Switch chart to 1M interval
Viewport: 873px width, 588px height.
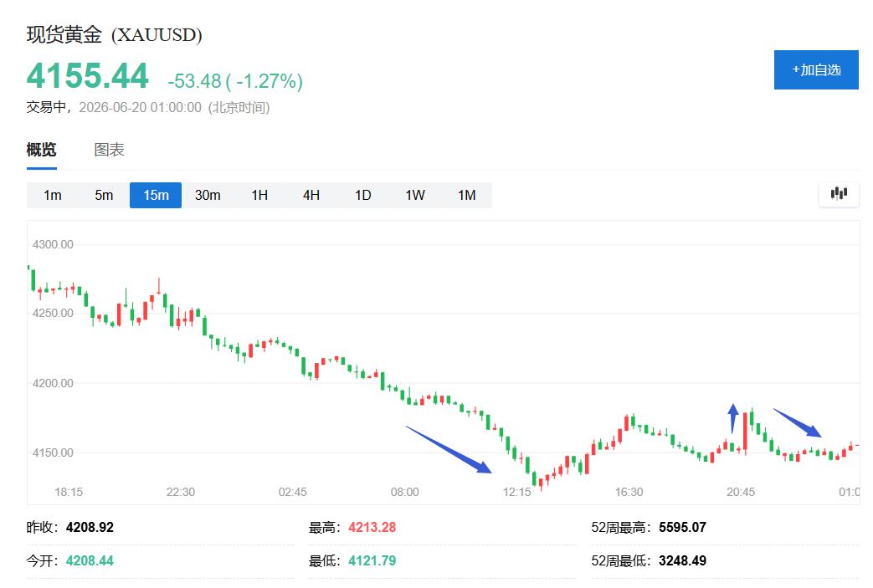click(x=466, y=195)
